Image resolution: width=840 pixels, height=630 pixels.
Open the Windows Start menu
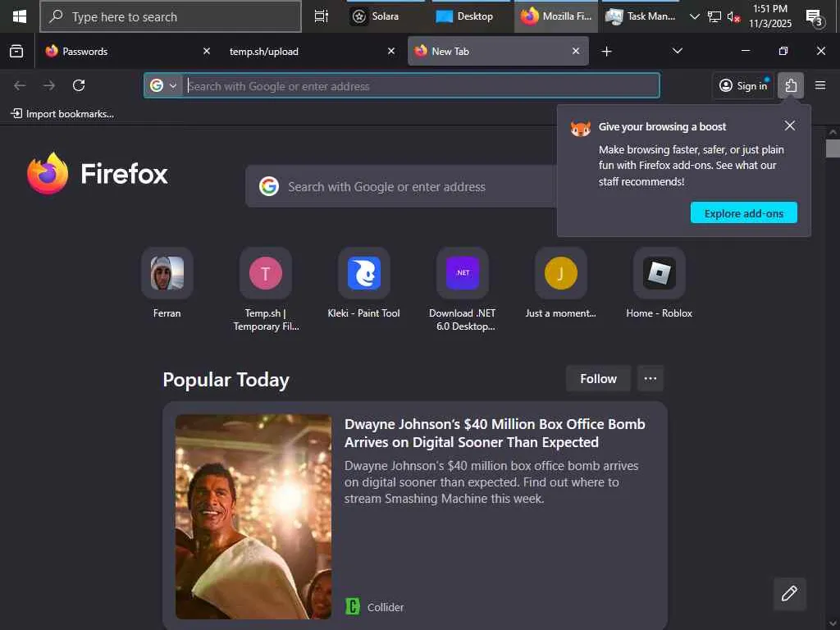[x=20, y=16]
